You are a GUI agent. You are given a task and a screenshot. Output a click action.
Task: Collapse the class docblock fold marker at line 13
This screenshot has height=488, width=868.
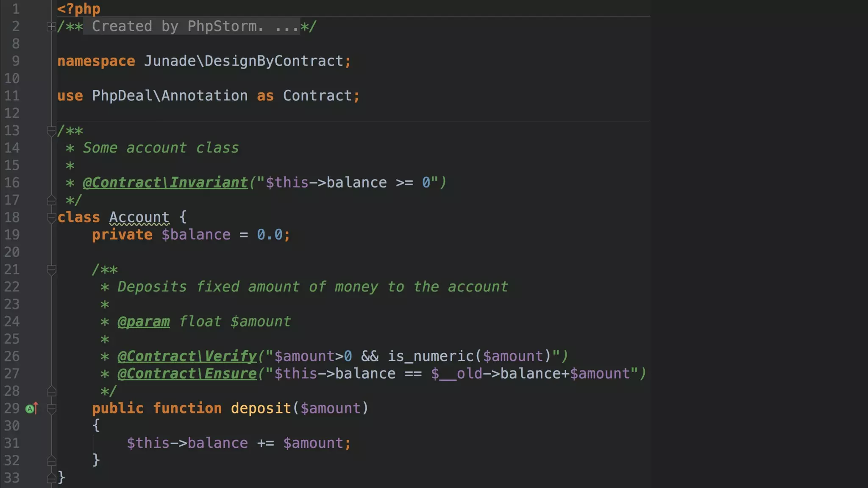(51, 131)
